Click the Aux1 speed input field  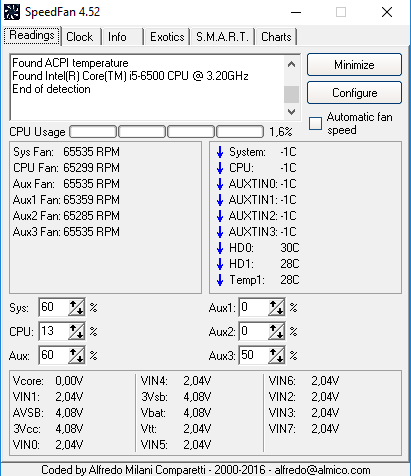tap(254, 307)
